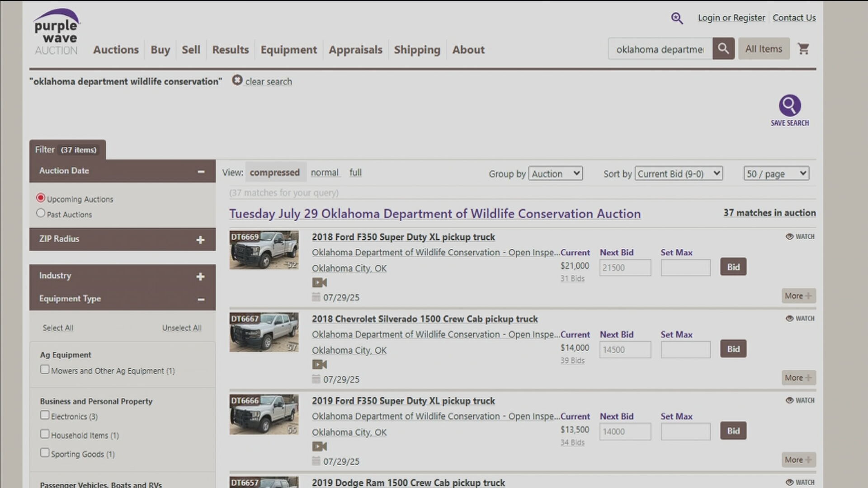Viewport: 868px width, 488px height.
Task: Check the Household Items filter box
Action: pos(45,434)
